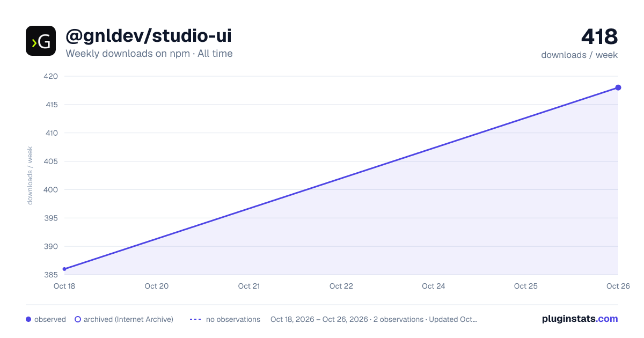Click the 420 y-axis value
The height and width of the screenshot is (338, 644).
pos(51,76)
